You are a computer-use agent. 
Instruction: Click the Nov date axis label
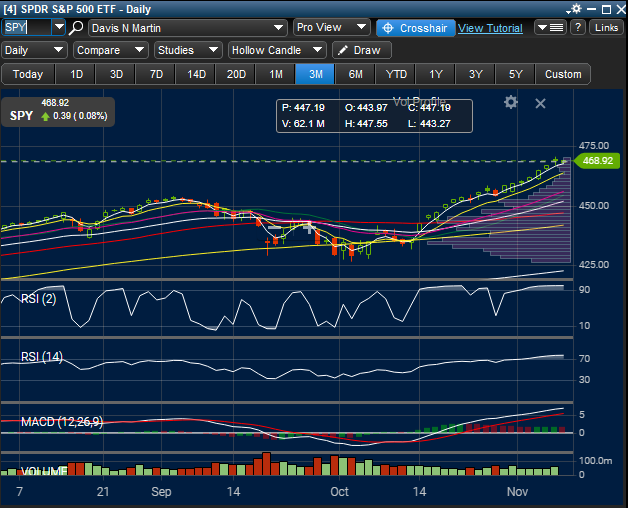point(517,492)
